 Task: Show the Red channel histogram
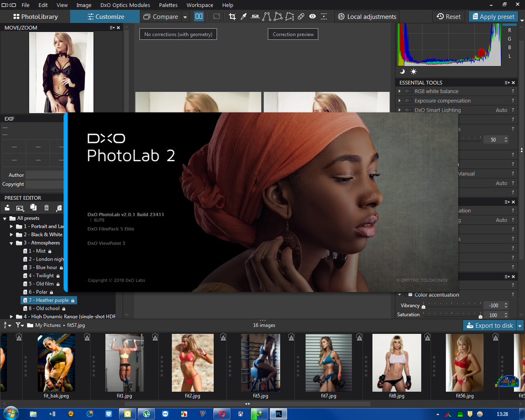tap(510, 30)
